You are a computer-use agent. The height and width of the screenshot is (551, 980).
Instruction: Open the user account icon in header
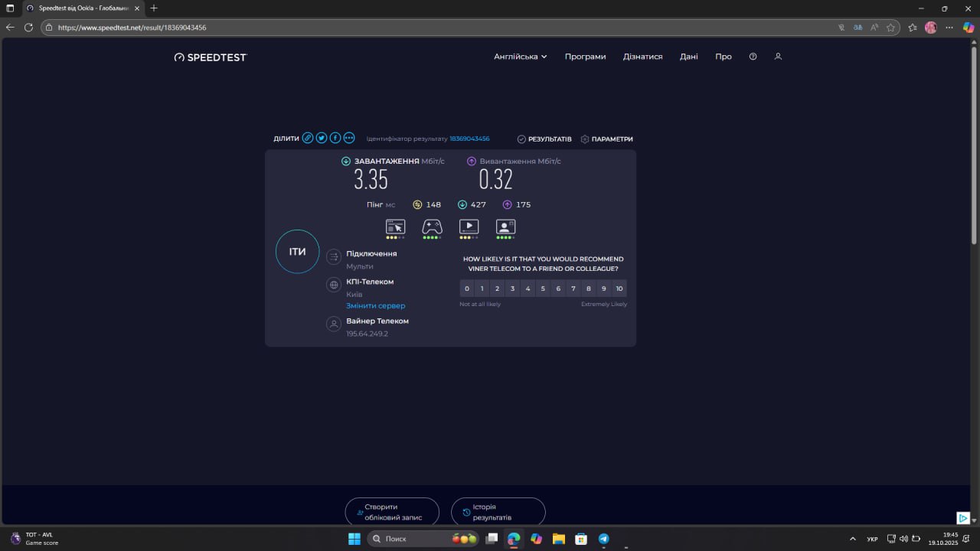point(778,57)
